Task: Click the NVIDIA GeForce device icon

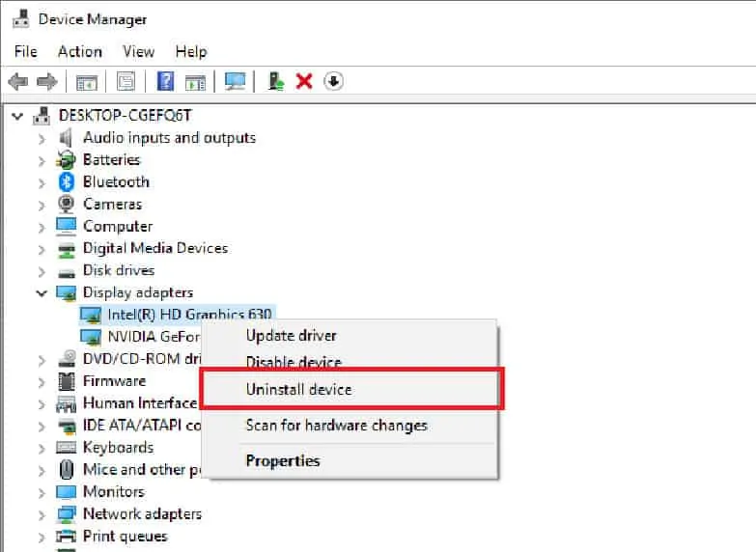Action: coord(91,337)
